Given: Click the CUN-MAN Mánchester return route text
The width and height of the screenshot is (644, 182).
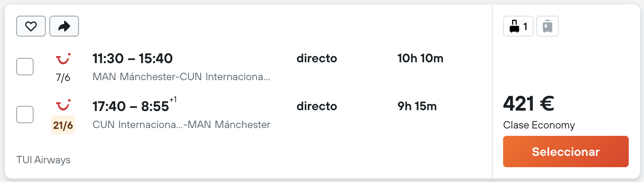Looking at the screenshot, I should tap(182, 125).
